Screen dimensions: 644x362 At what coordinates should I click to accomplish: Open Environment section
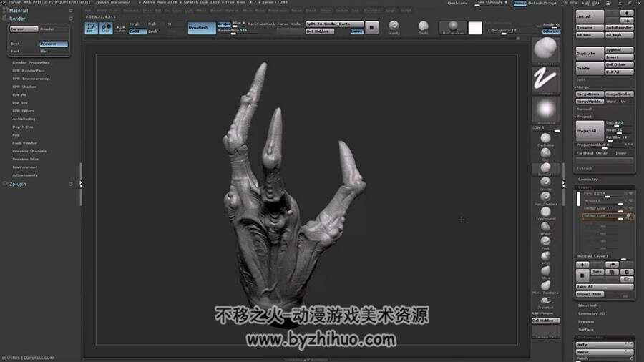[x=24, y=167]
